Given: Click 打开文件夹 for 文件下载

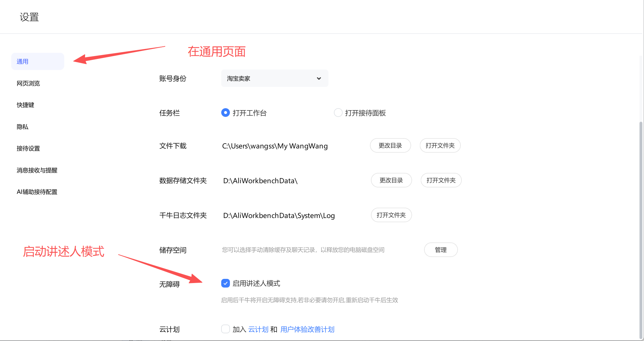Looking at the screenshot, I should (440, 146).
